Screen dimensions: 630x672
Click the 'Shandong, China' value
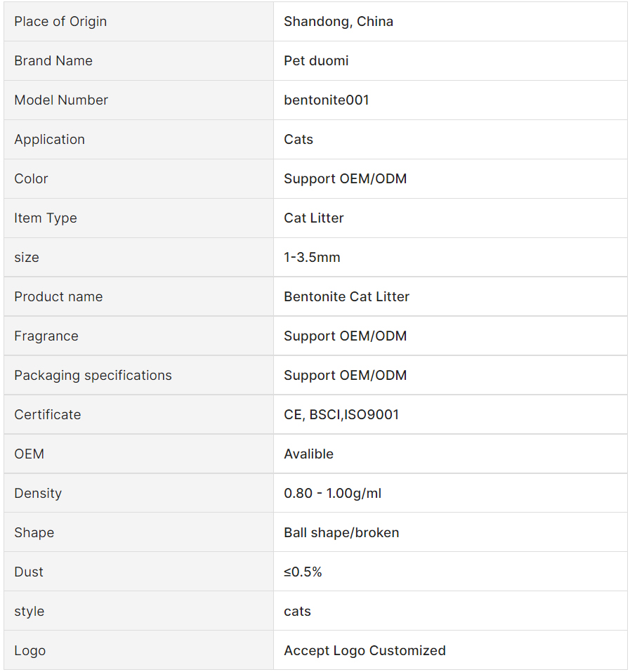339,22
